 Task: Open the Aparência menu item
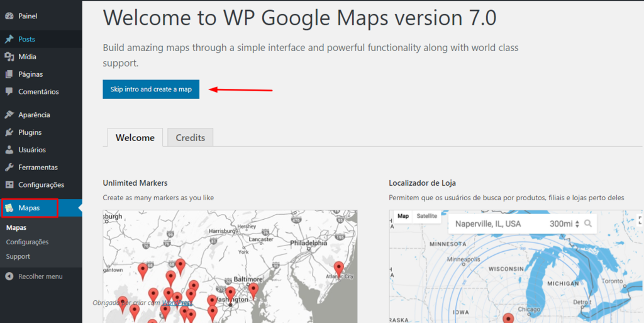coord(41,115)
